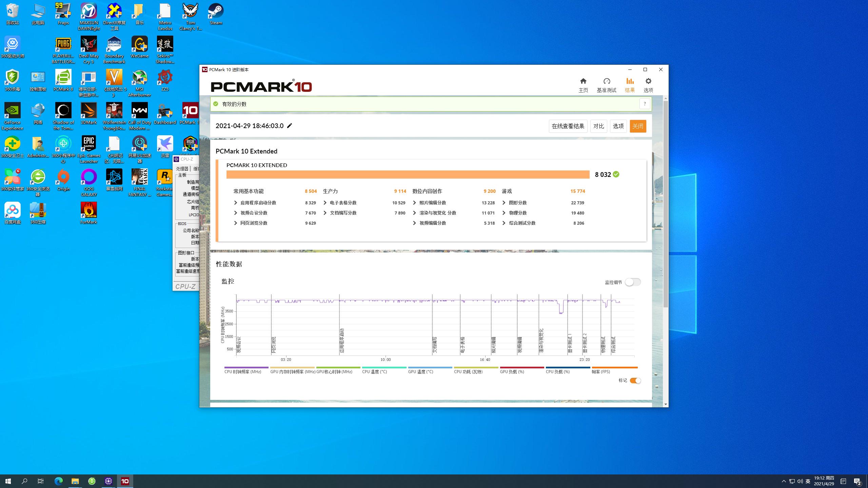Viewport: 868px width, 488px height.
Task: Expand the 照片编辑分数 details
Action: point(414,203)
